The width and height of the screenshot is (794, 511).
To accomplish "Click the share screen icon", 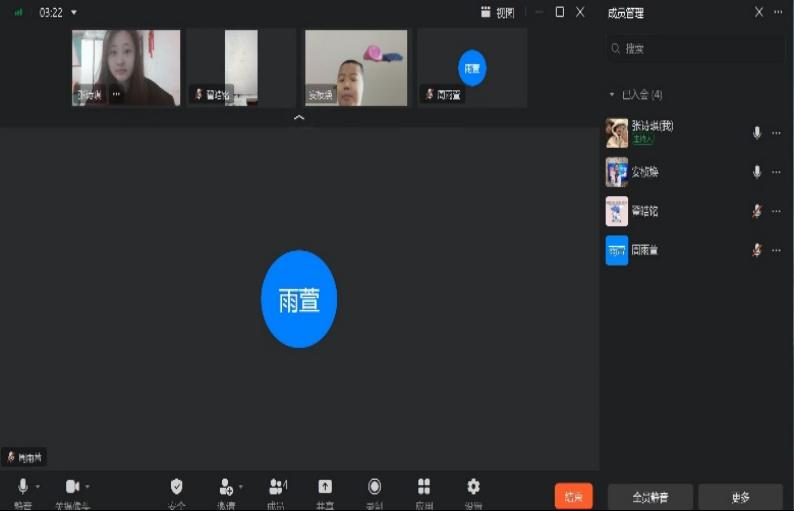I will (x=325, y=487).
